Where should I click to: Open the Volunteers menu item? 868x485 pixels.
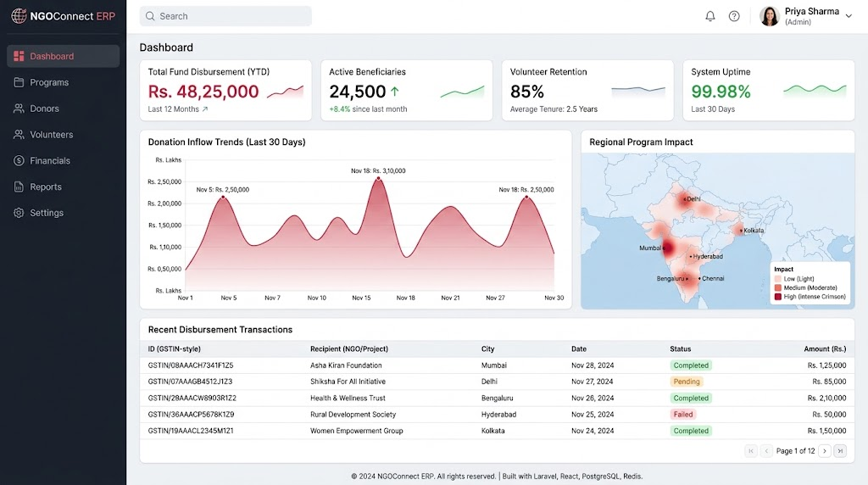[63, 135]
